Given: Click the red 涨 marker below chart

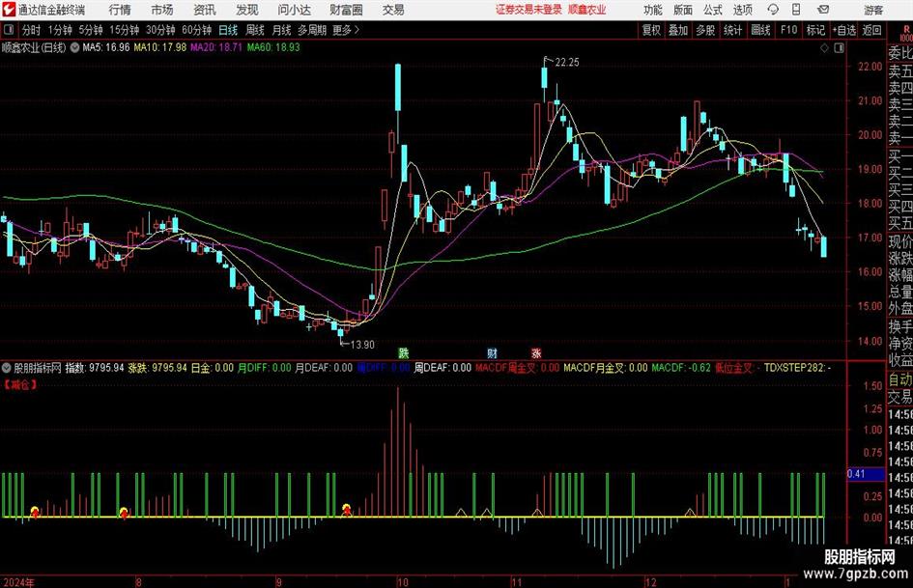Looking at the screenshot, I should pyautogui.click(x=536, y=352).
